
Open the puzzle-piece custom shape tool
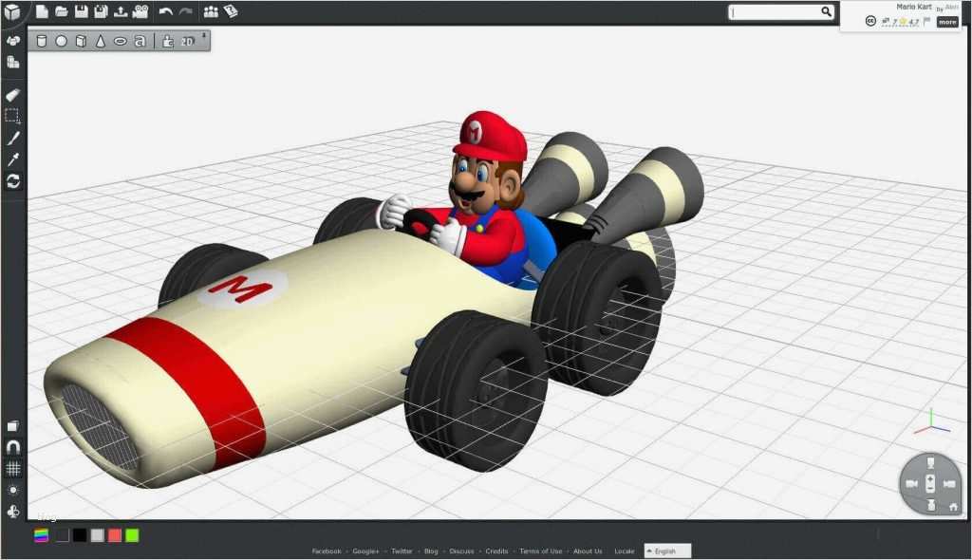pos(167,41)
